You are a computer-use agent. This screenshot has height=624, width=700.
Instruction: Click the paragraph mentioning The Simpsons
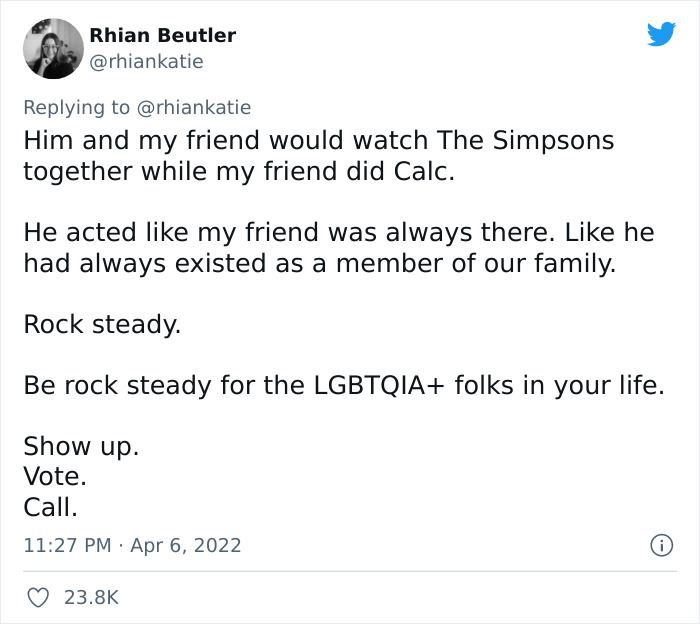coord(318,155)
